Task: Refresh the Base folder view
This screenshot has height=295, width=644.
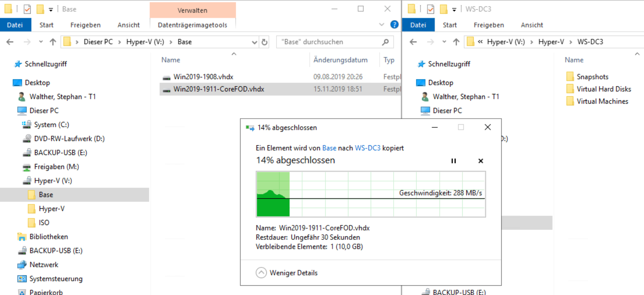Action: pos(264,42)
